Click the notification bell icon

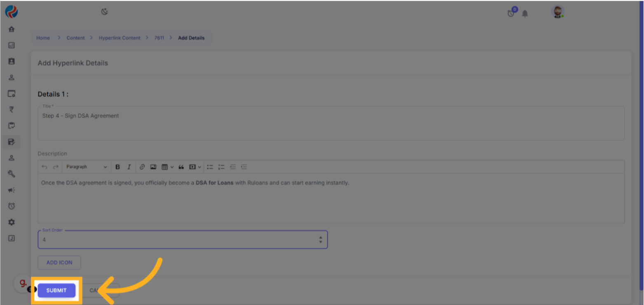pos(525,14)
